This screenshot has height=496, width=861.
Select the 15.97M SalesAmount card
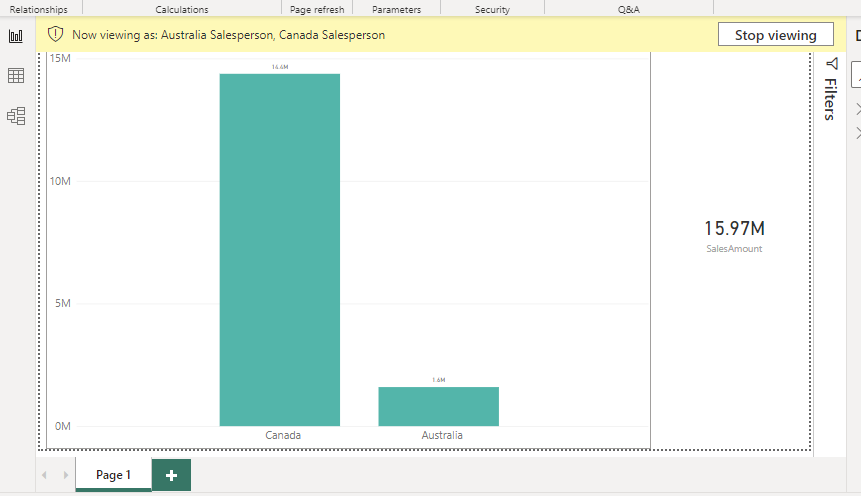click(x=734, y=235)
